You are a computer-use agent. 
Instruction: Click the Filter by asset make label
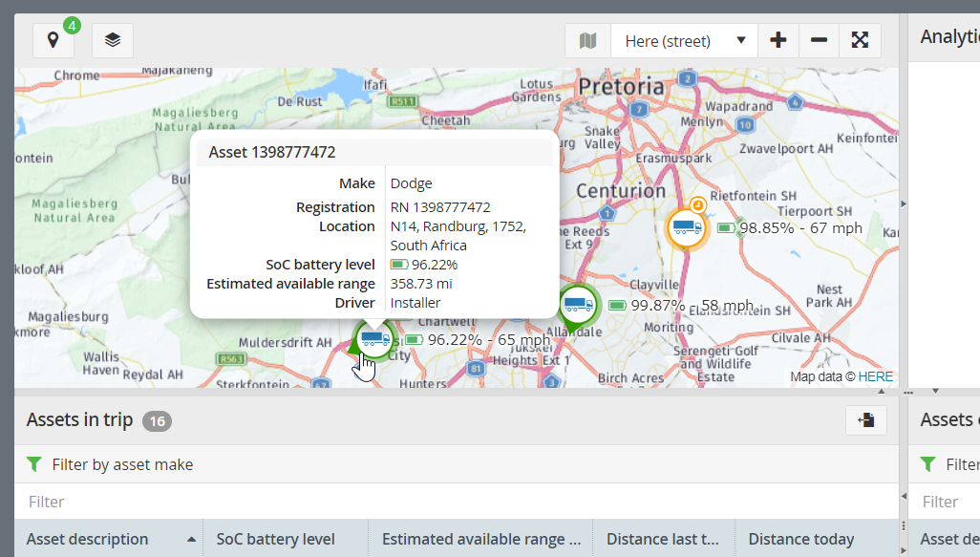pyautogui.click(x=122, y=464)
